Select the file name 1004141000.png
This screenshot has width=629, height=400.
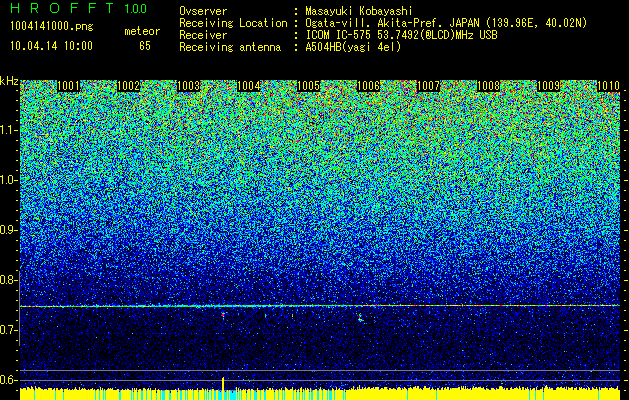tap(52, 26)
